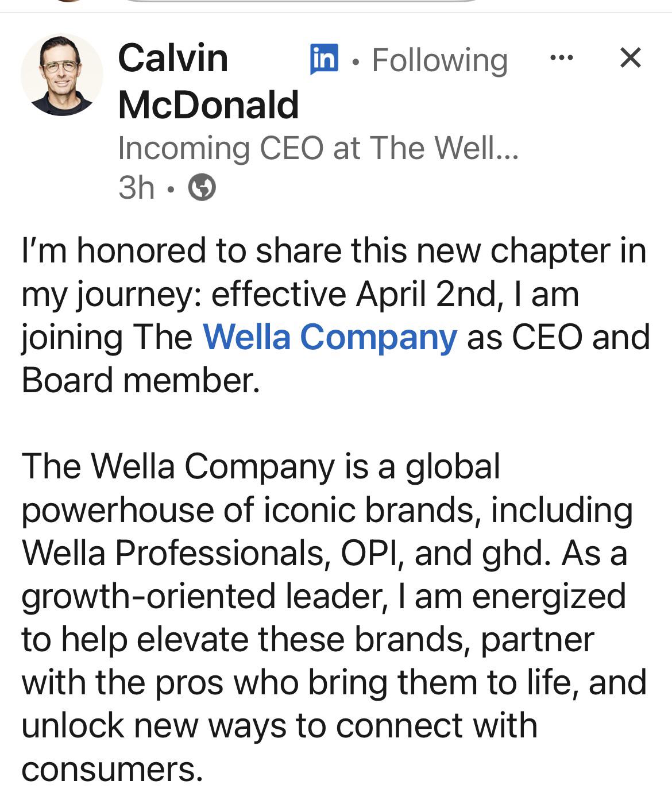Tap the final word "consumers."

point(113,768)
